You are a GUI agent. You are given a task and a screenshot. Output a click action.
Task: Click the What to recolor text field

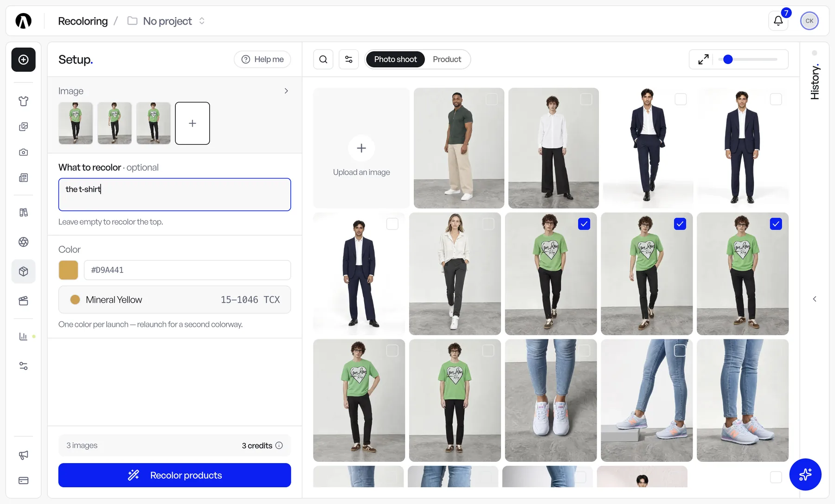[x=174, y=195]
